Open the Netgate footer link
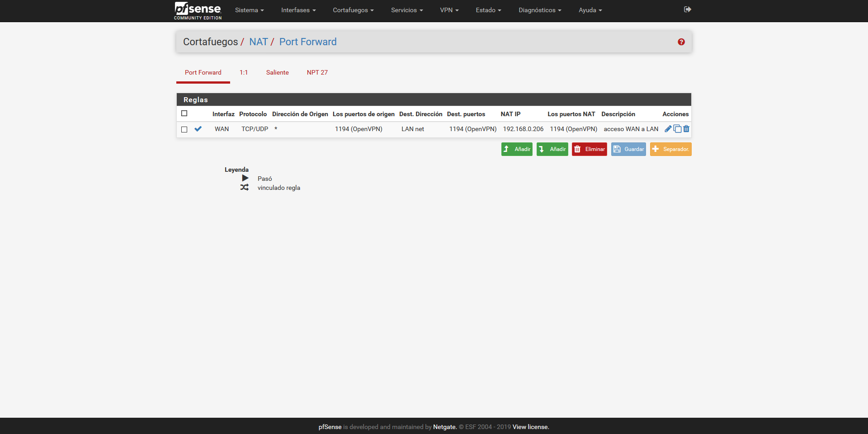This screenshot has height=434, width=868. point(445,427)
